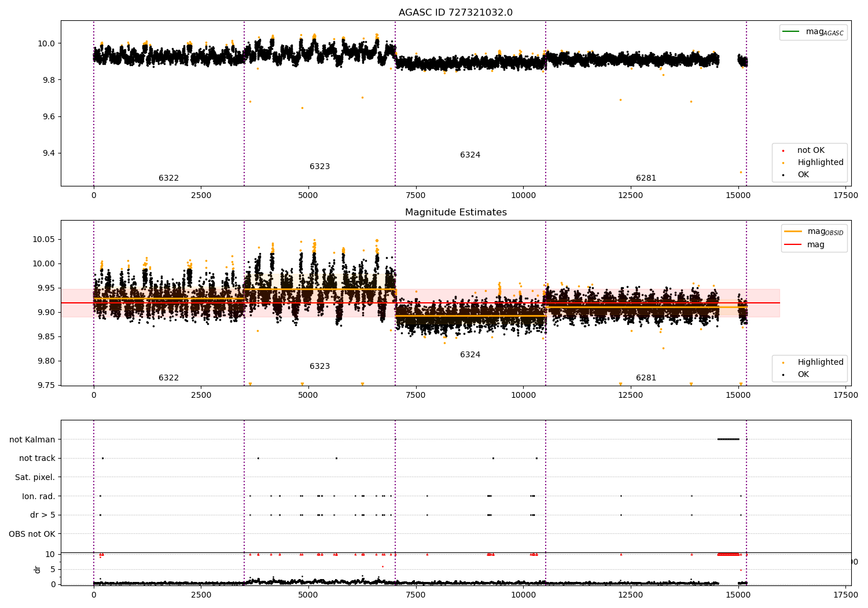
Task: Click the 9.4 y-axis tick label
Action: (x=48, y=153)
